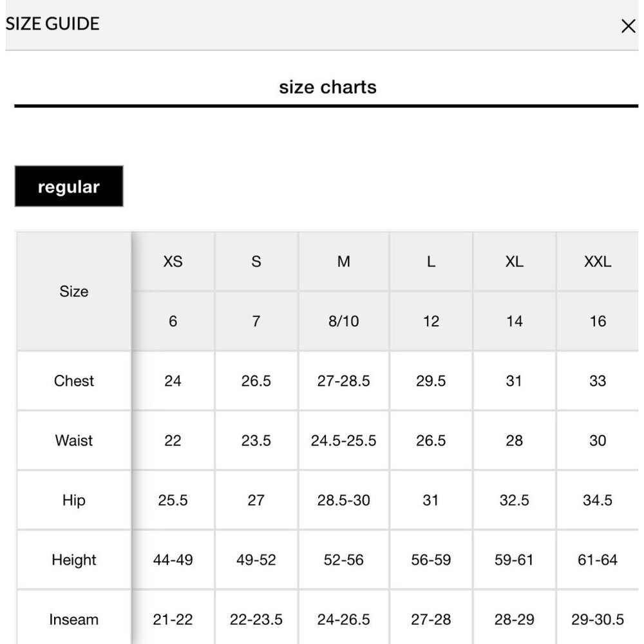This screenshot has width=644, height=644.
Task: Select the regular size chart tab
Action: 69,186
